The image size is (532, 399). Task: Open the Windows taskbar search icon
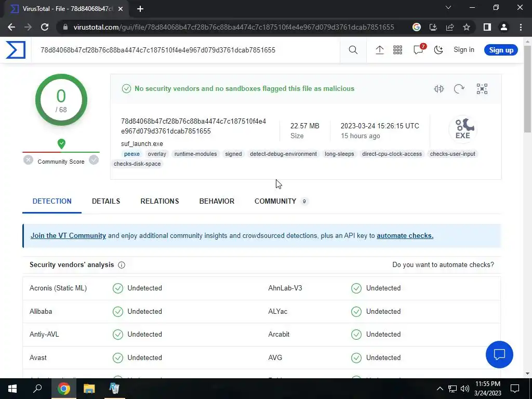[37, 389]
